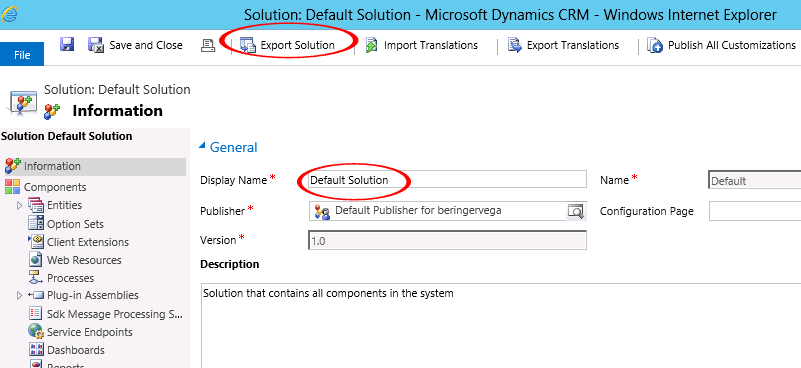Viewport: 801px width, 368px height.
Task: Select Information in the navigation pane
Action: (95, 166)
